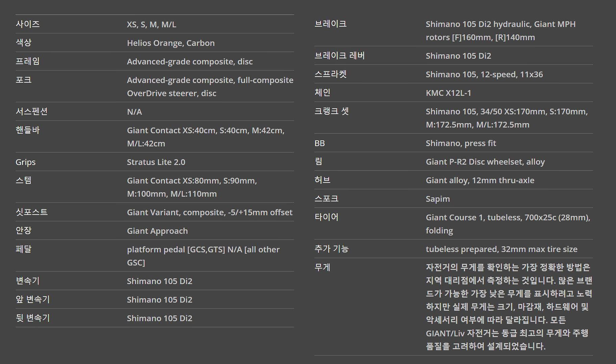Select 'Helios Orange, Carbon' color value

(x=171, y=43)
